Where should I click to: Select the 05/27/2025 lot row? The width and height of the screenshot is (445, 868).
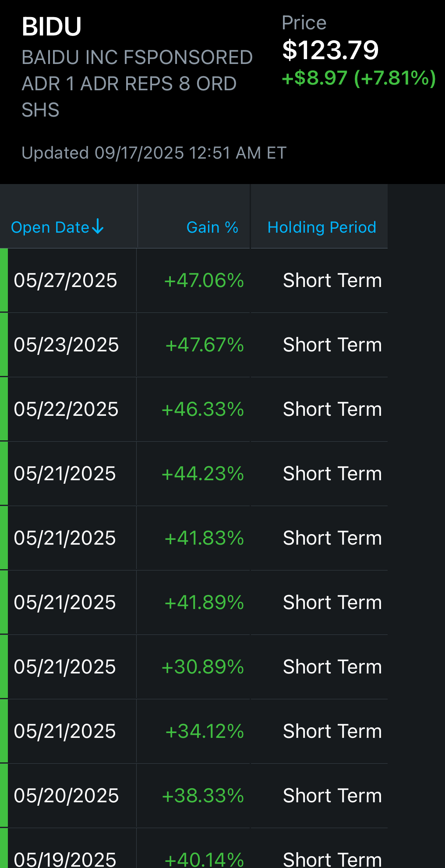194,280
